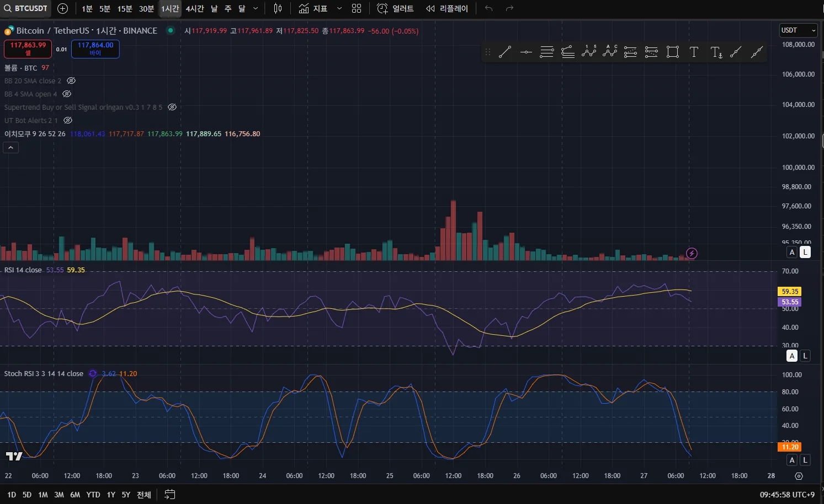Toggle visibility of UT Bot Alerts
Screen dimensions: 824x504
(68, 121)
